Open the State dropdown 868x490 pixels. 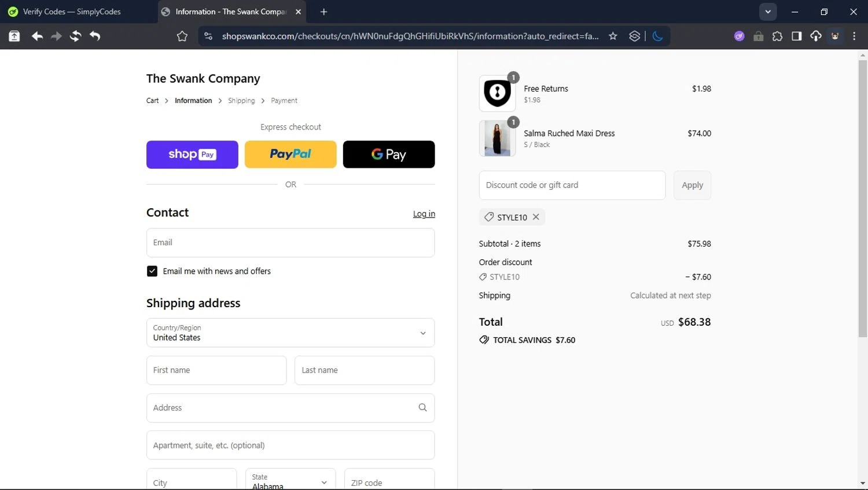click(x=290, y=479)
